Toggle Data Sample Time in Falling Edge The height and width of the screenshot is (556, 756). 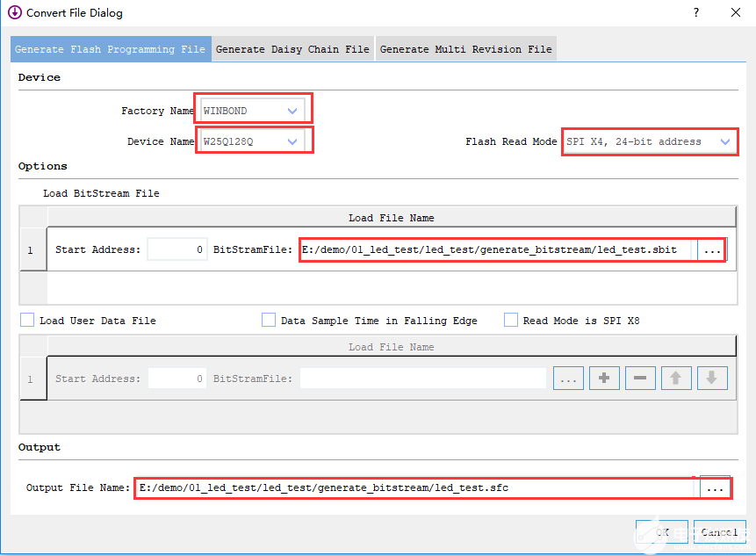click(269, 321)
